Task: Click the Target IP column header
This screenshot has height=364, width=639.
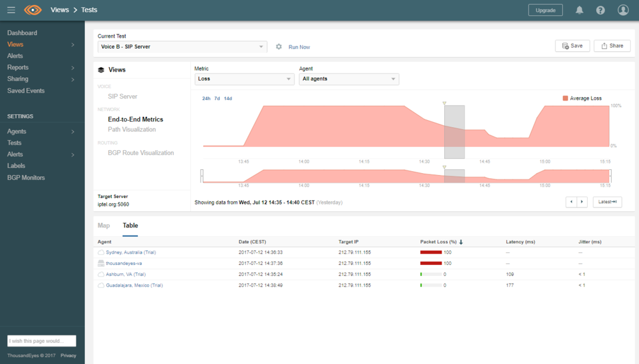Action: (348, 242)
